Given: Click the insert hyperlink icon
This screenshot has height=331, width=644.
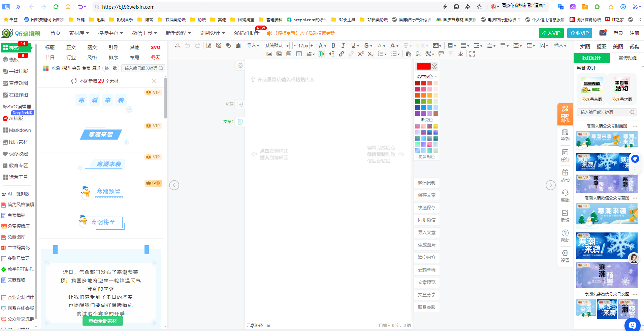Looking at the screenshot, I should pos(341,54).
